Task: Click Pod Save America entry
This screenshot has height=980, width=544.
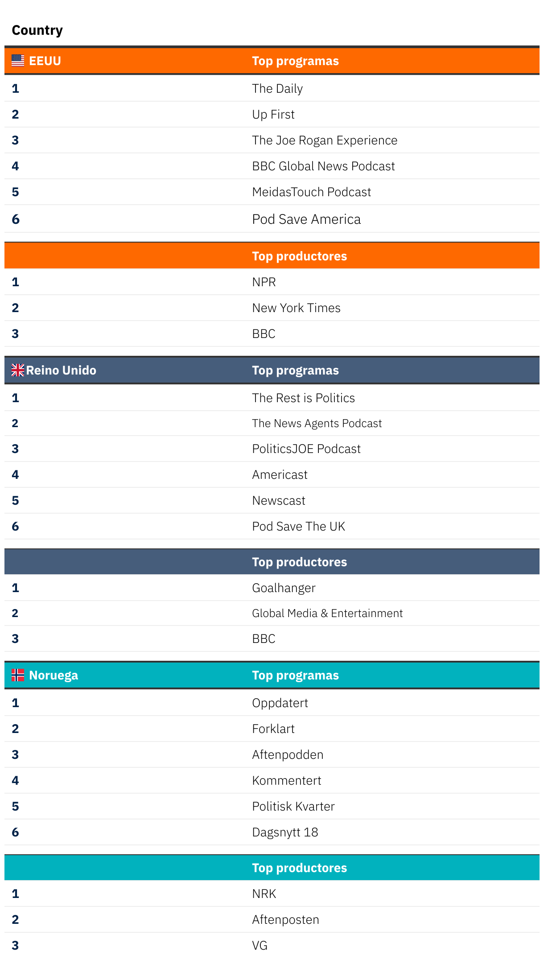Action: [x=306, y=219]
